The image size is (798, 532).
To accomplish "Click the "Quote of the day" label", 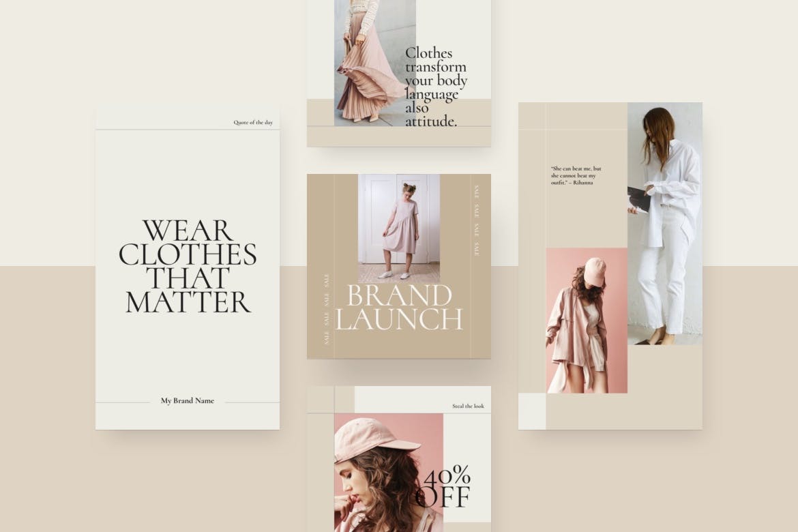I will click(x=253, y=123).
